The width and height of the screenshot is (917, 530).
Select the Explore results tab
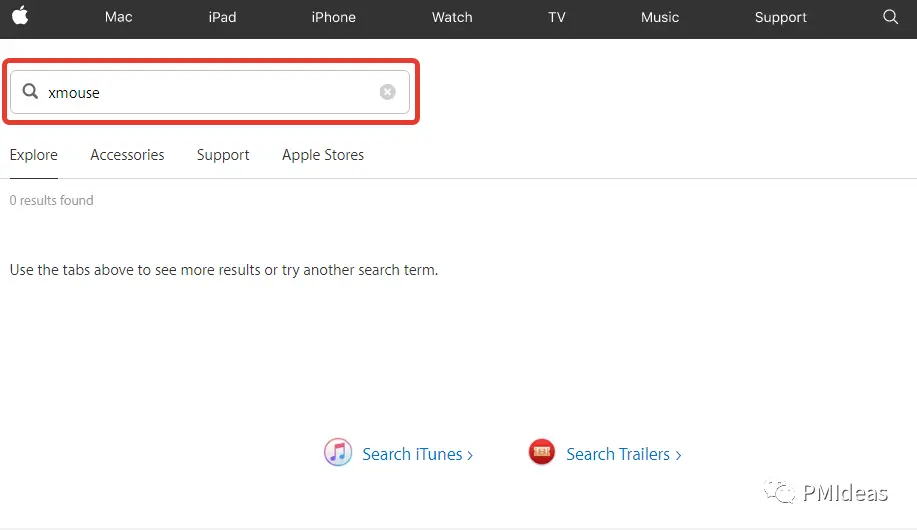(x=34, y=155)
